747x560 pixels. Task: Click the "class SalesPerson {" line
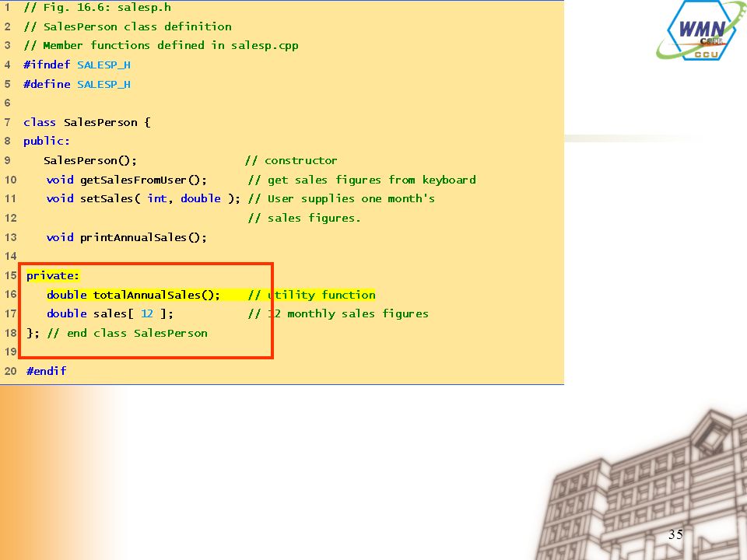(x=86, y=122)
